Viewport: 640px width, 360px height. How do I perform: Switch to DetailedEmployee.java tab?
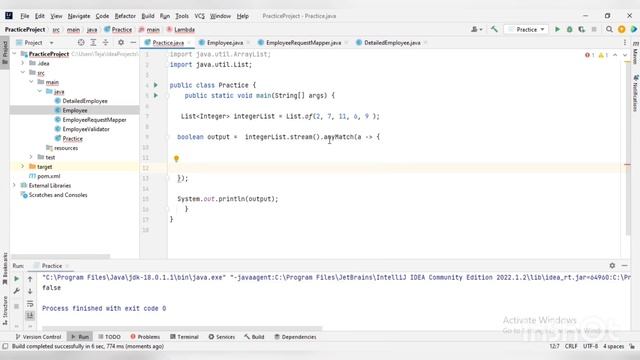tap(392, 42)
